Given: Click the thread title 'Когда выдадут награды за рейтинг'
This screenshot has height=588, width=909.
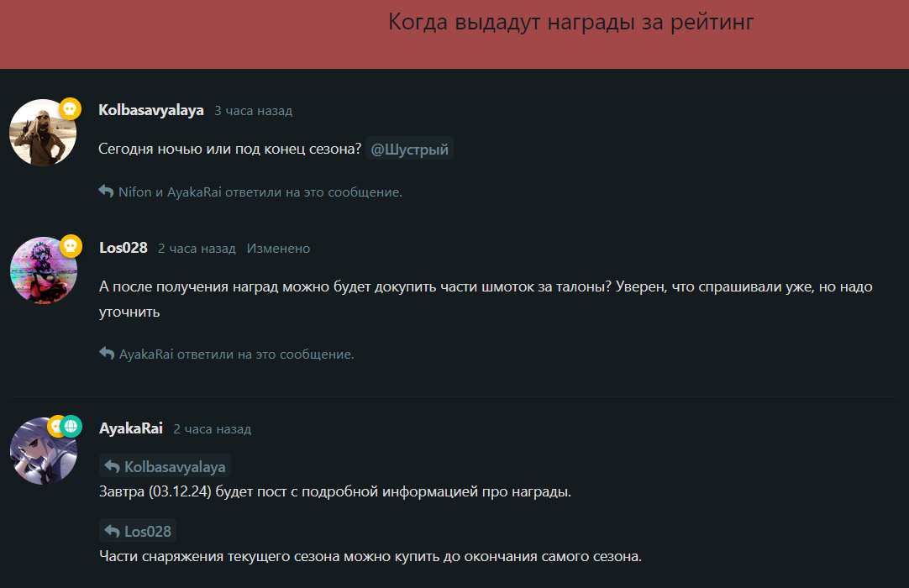Looking at the screenshot, I should click(x=571, y=22).
